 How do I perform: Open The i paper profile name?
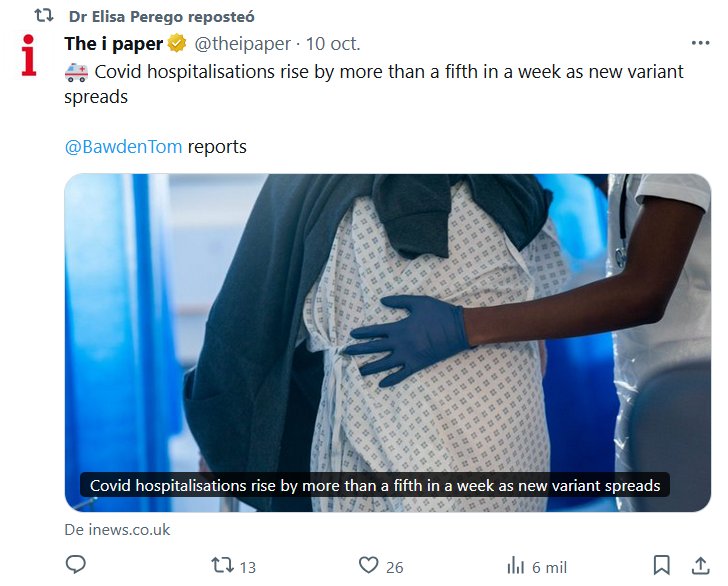click(x=113, y=44)
